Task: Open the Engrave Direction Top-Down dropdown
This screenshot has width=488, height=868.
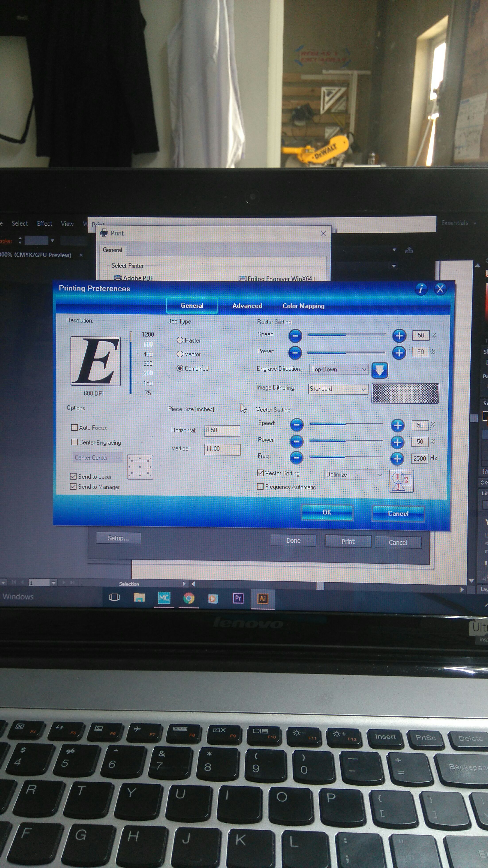Action: [339, 369]
